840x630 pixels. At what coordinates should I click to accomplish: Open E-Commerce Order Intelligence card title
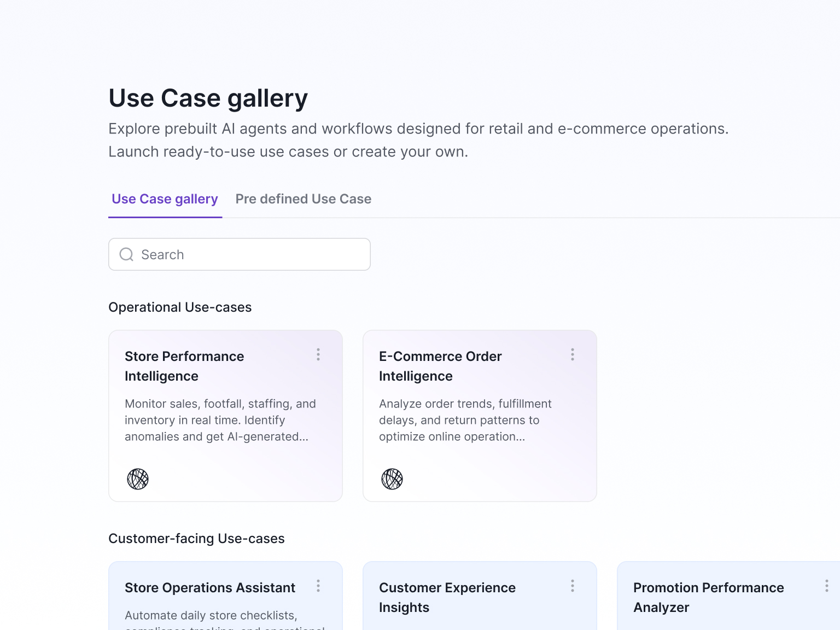point(440,366)
